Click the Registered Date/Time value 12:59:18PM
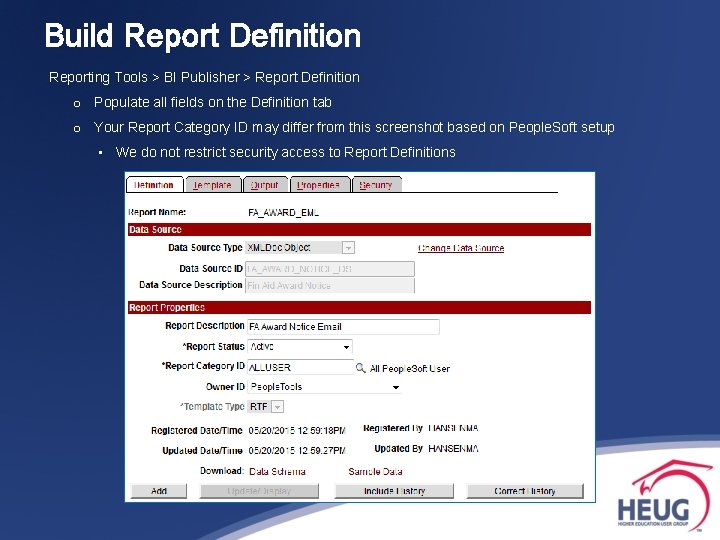 click(x=297, y=430)
